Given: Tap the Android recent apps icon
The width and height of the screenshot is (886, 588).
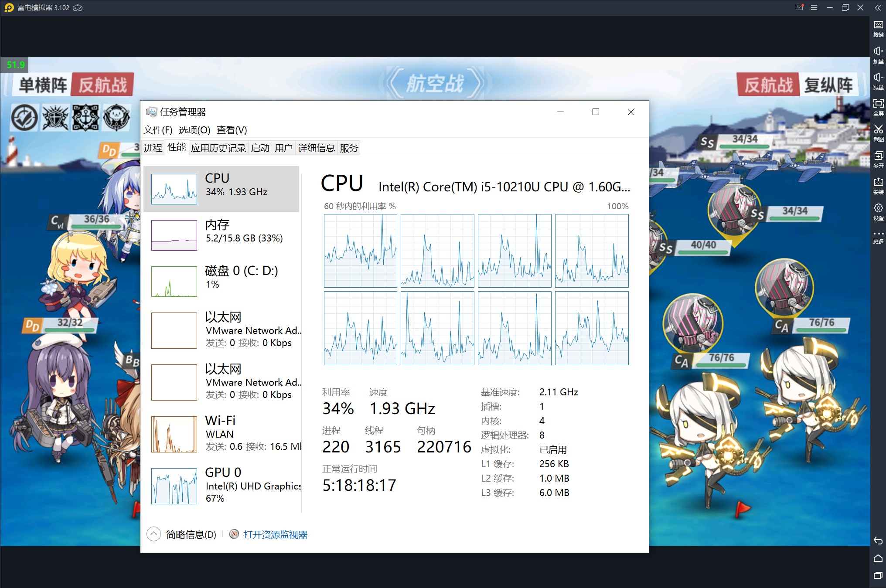Looking at the screenshot, I should pos(878,575).
